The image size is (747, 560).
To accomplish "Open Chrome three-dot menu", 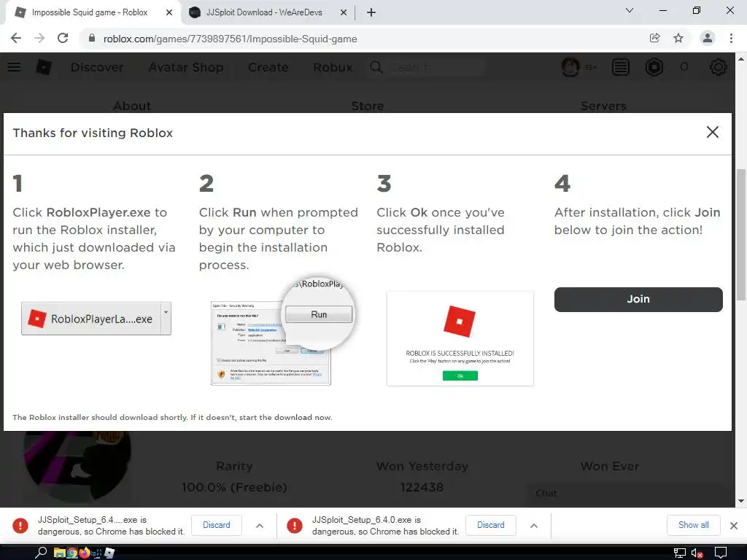I will click(x=731, y=38).
